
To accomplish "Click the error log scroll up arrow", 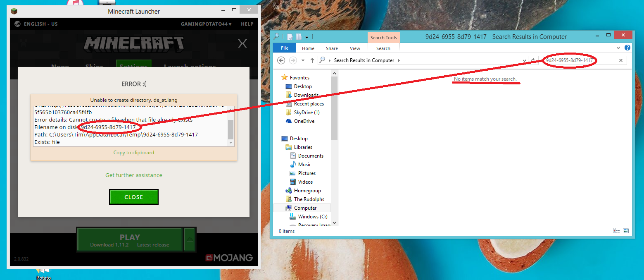I will pyautogui.click(x=231, y=109).
